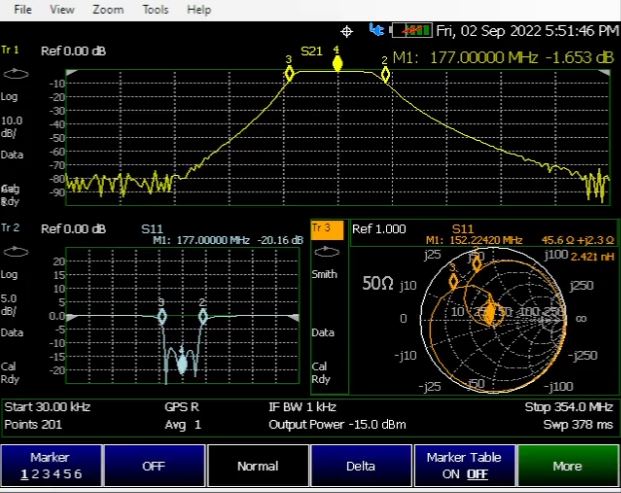Screen dimensions: 621x493
Task: Click the Tr 1 continuous sweep icon
Action: [15, 73]
